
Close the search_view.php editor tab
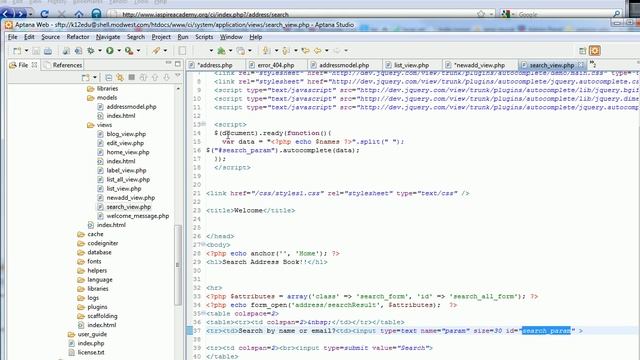(x=580, y=65)
